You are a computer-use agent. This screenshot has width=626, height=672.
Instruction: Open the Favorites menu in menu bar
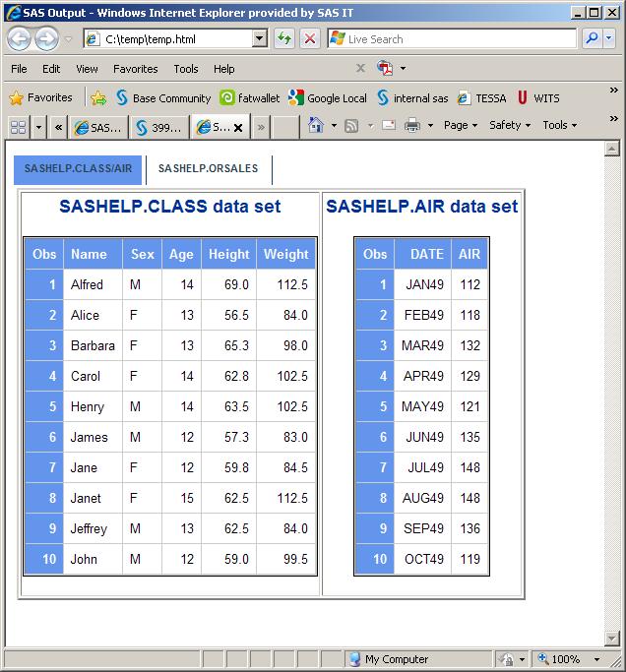click(x=135, y=69)
